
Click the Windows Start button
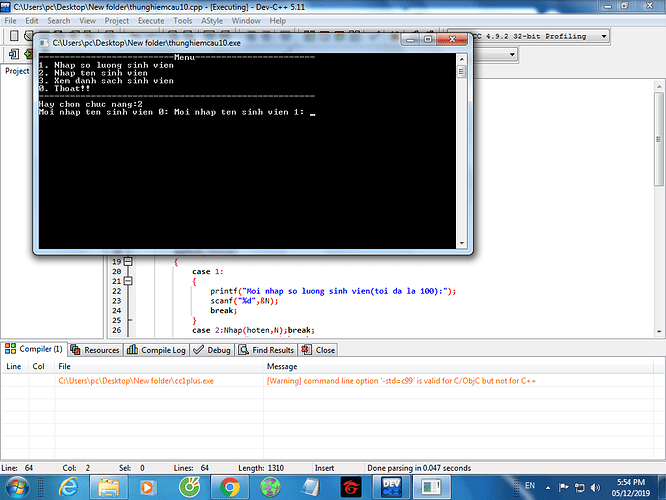coord(19,486)
